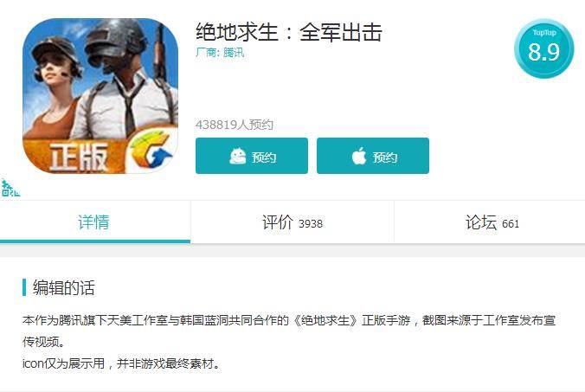This screenshot has height=392, width=585.
Task: Switch to the 评价 tab
Action: point(292,222)
